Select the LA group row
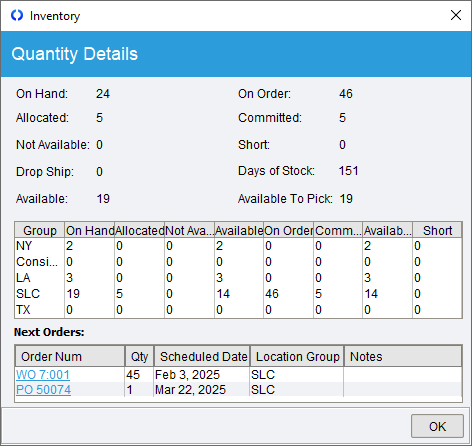472x446 pixels. point(238,278)
